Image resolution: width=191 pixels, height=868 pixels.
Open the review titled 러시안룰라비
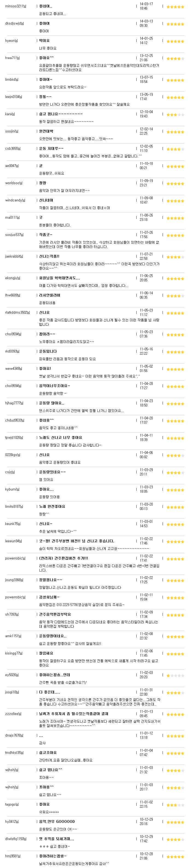pyautogui.click(x=49, y=295)
